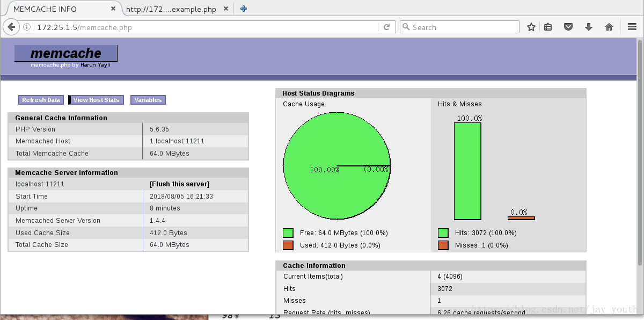Click the green Free legend swatch

pyautogui.click(x=288, y=233)
